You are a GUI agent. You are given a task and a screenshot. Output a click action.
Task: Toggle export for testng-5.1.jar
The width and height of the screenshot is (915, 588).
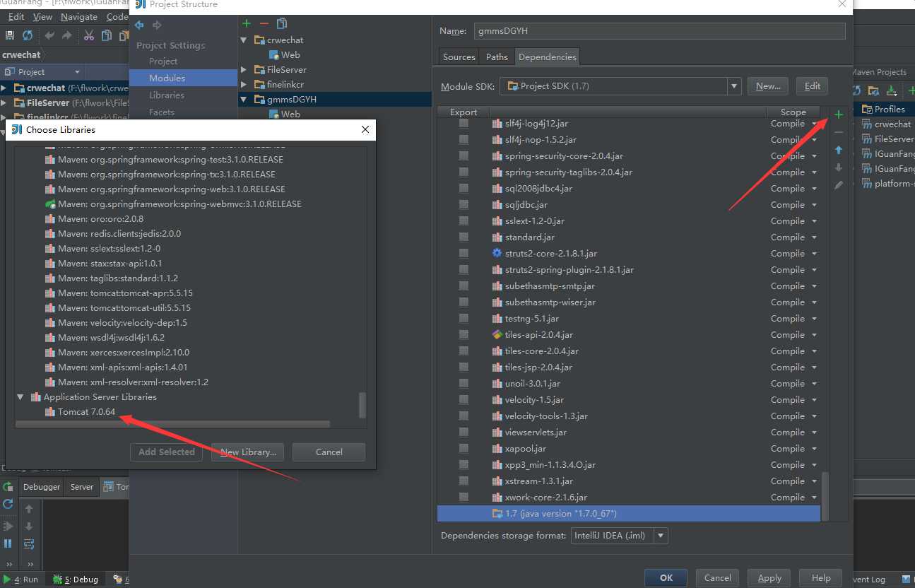click(x=464, y=319)
